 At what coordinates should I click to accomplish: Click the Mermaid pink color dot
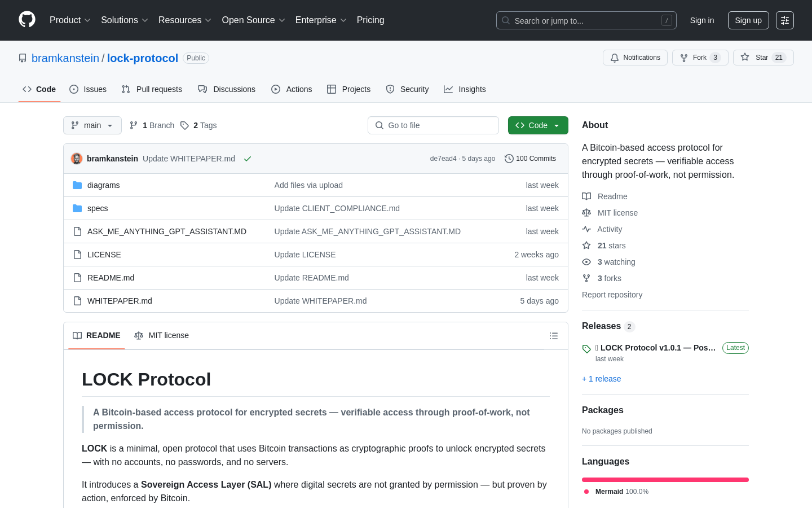click(586, 492)
